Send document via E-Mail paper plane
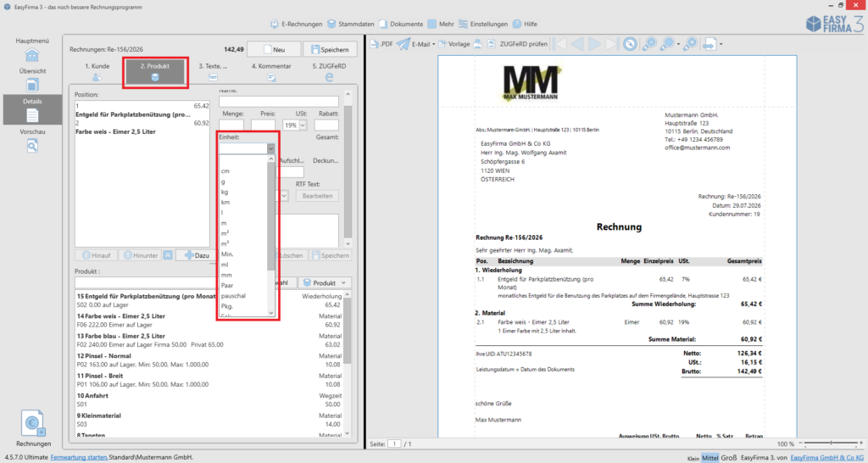Image resolution: width=868 pixels, height=463 pixels. click(x=403, y=44)
